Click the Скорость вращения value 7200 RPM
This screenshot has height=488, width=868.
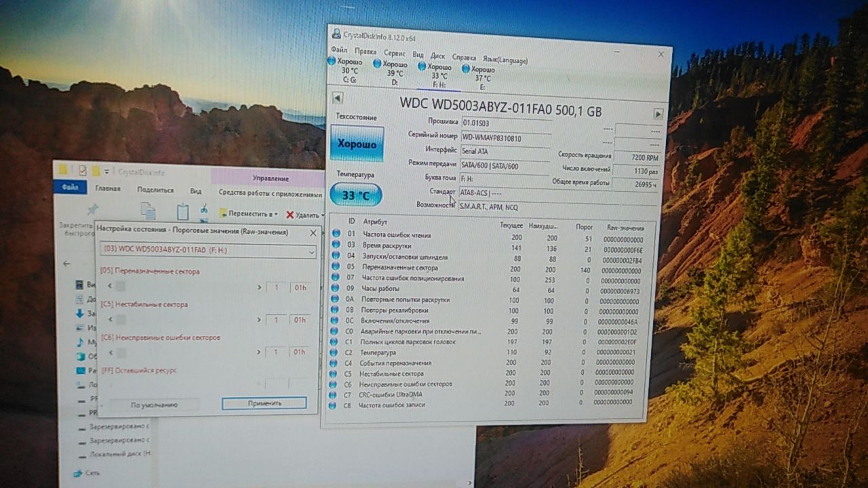click(636, 156)
